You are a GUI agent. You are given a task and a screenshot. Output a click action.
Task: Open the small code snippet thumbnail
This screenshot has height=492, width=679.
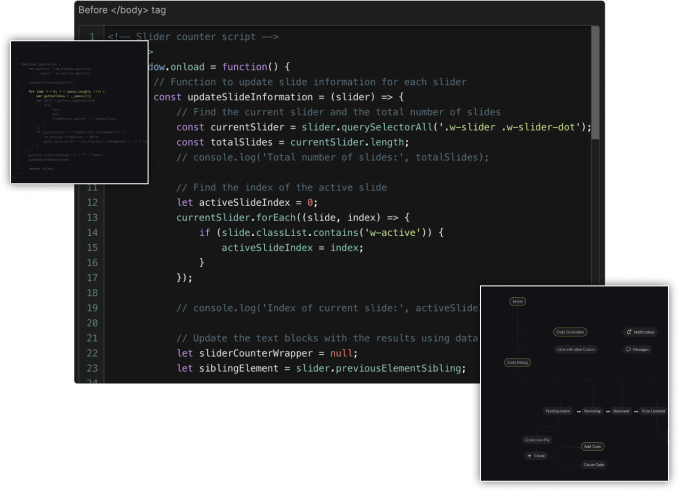80,112
